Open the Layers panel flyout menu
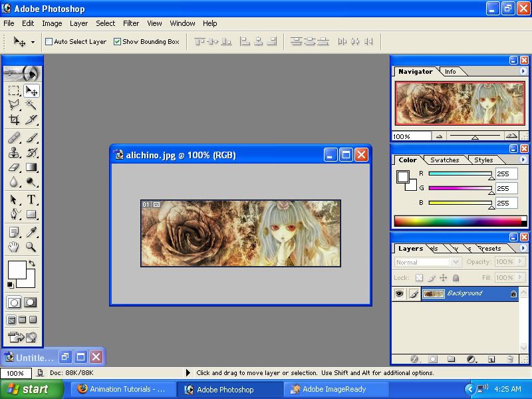 point(523,248)
